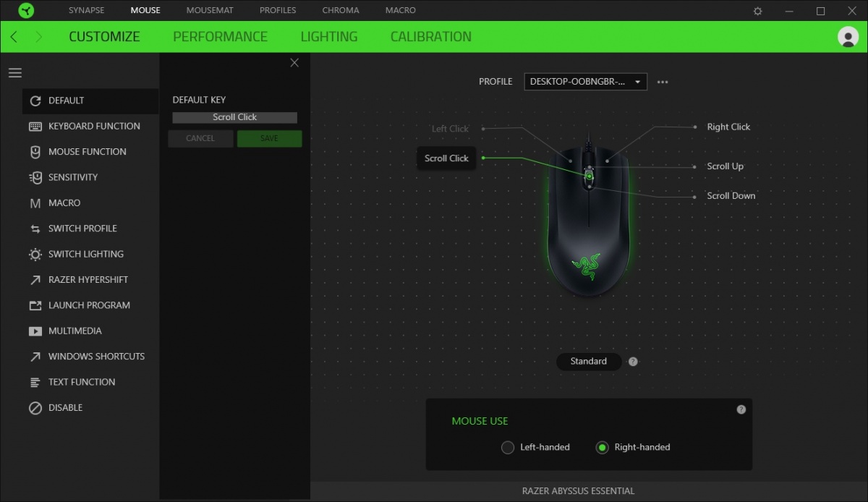Click the Keyboard Function keyboard icon
Screen dimensions: 868x502
click(35, 126)
